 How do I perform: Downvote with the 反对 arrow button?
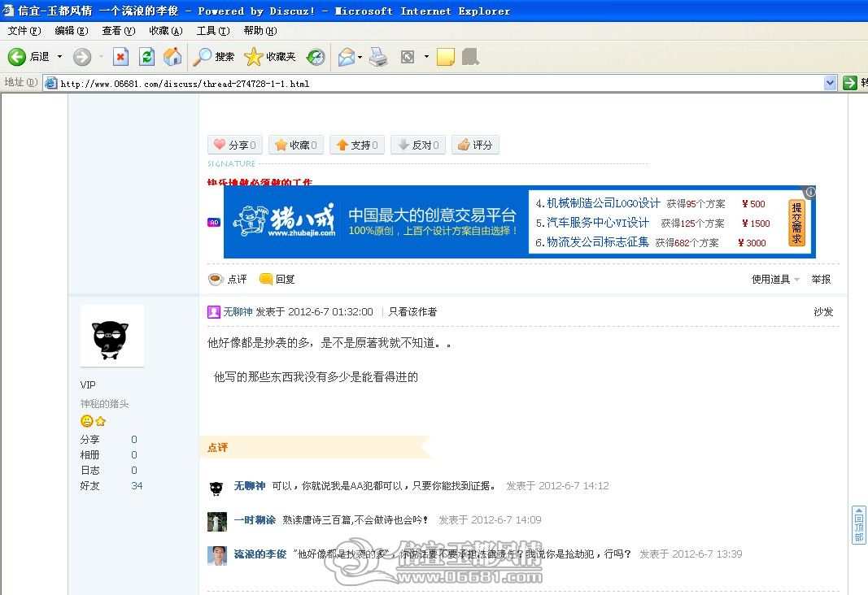(418, 145)
